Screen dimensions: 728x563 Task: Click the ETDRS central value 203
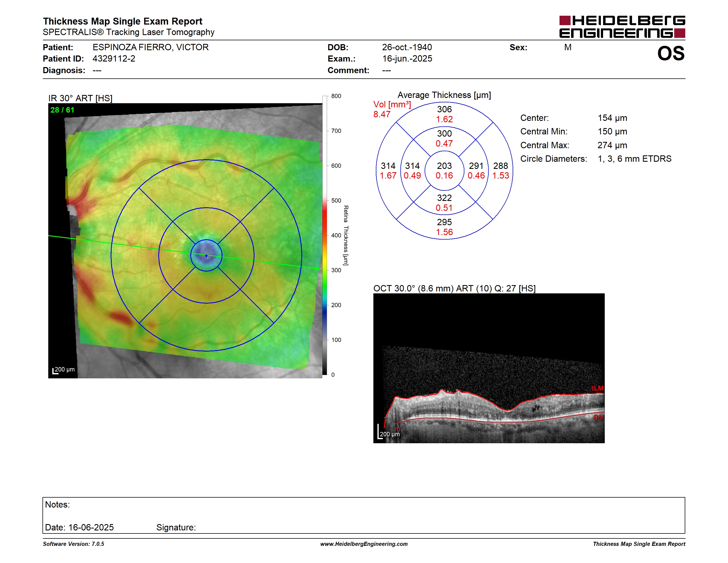click(x=444, y=166)
